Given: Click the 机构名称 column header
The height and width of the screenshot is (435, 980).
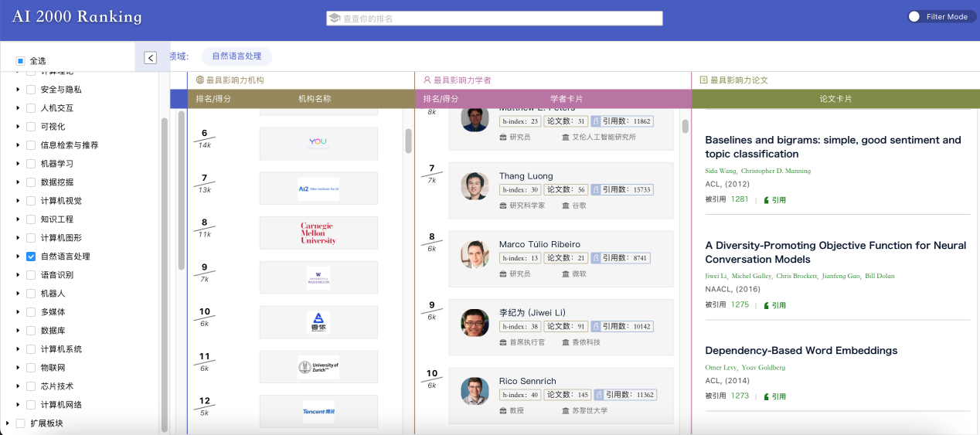Looking at the screenshot, I should click(315, 99).
